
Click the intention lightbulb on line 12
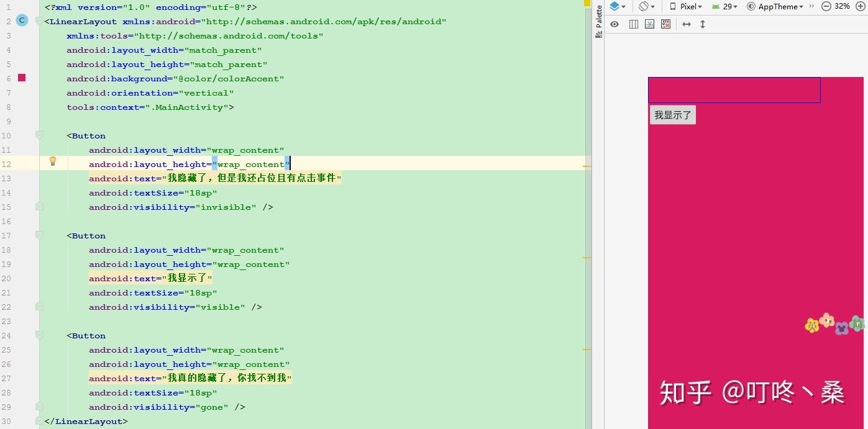(x=53, y=161)
